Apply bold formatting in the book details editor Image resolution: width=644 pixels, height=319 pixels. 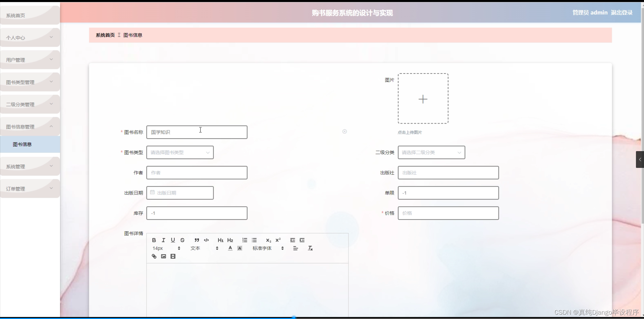click(154, 240)
